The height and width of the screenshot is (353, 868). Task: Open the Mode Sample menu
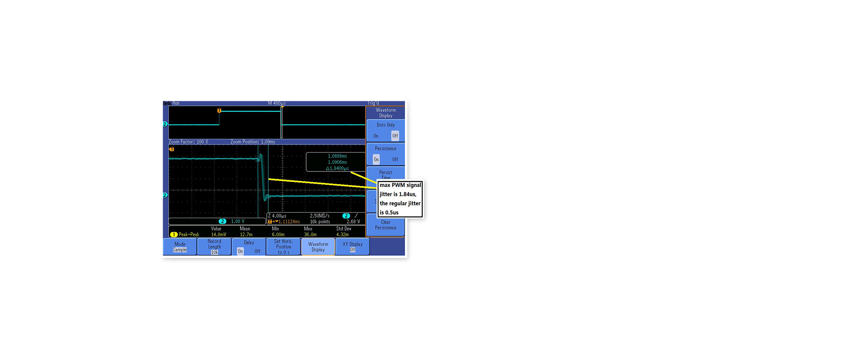tap(180, 247)
